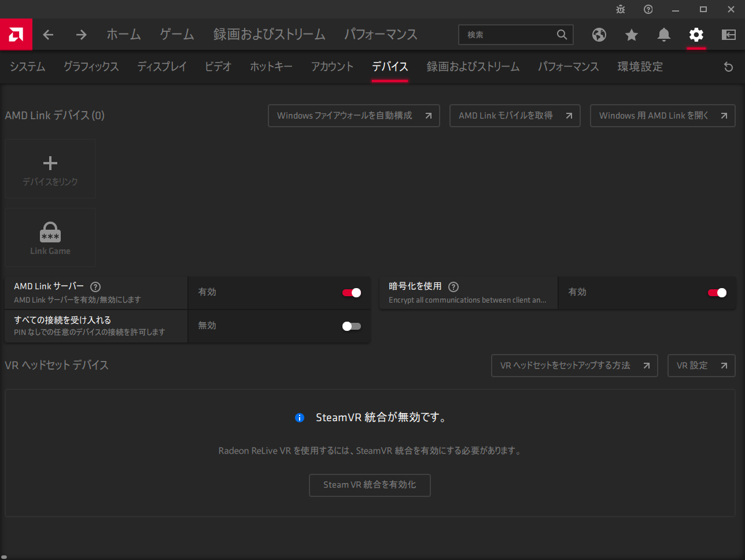
Task: Go forward with the right arrow
Action: (x=81, y=35)
